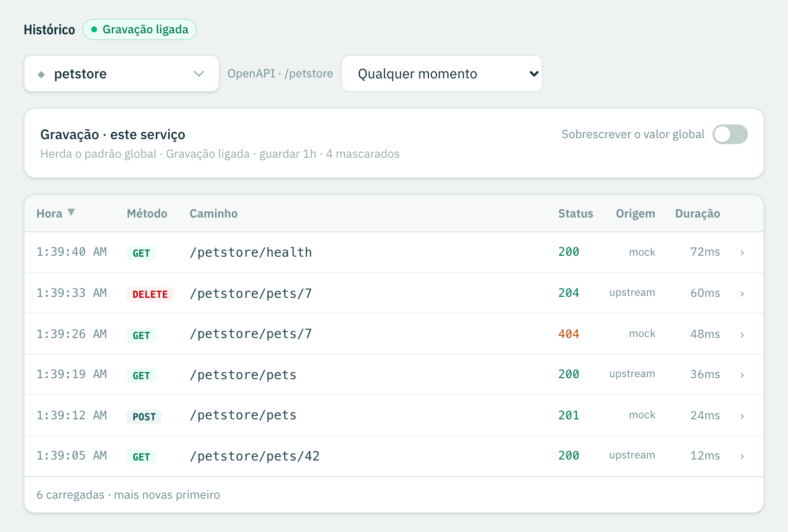
Task: Click the 72ms duration value
Action: pos(705,252)
